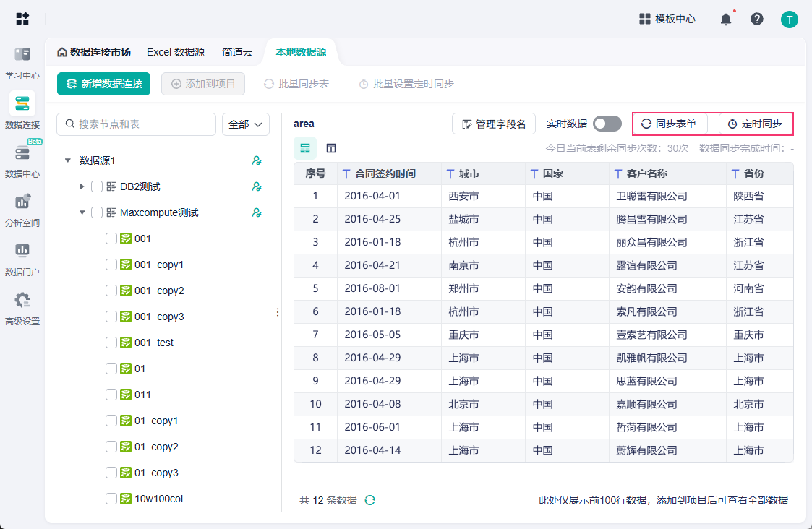Select cell 卫聪雷有限公司
This screenshot has height=529, width=812.
point(667,196)
